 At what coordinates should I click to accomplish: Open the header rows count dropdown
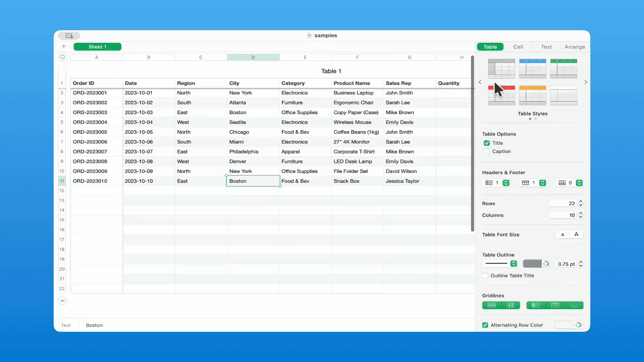point(533,183)
